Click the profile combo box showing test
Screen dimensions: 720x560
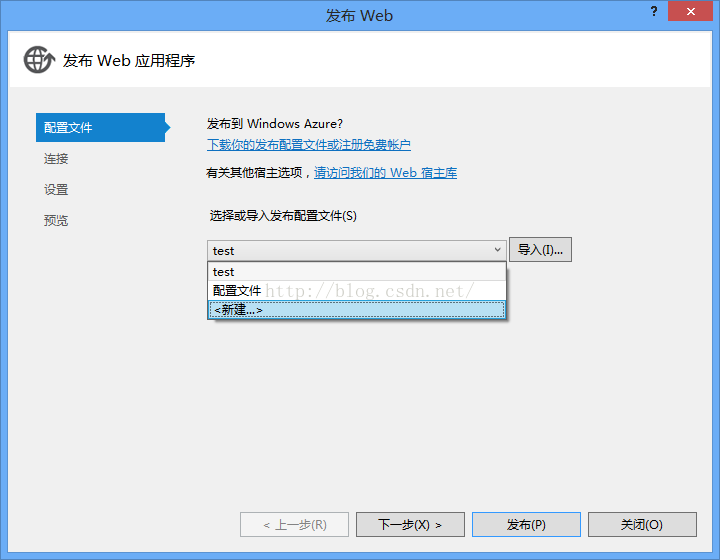coord(356,251)
